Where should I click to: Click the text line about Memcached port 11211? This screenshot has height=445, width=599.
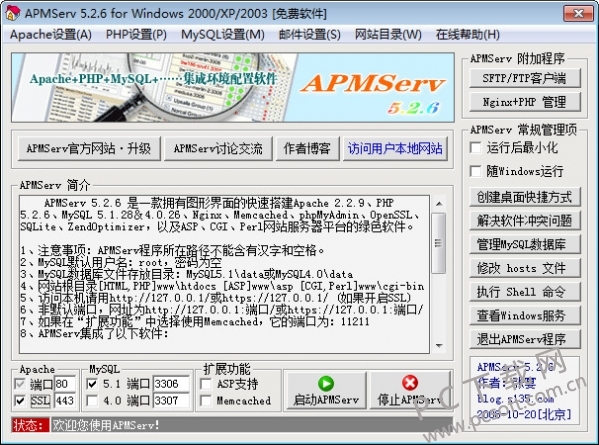click(195, 322)
